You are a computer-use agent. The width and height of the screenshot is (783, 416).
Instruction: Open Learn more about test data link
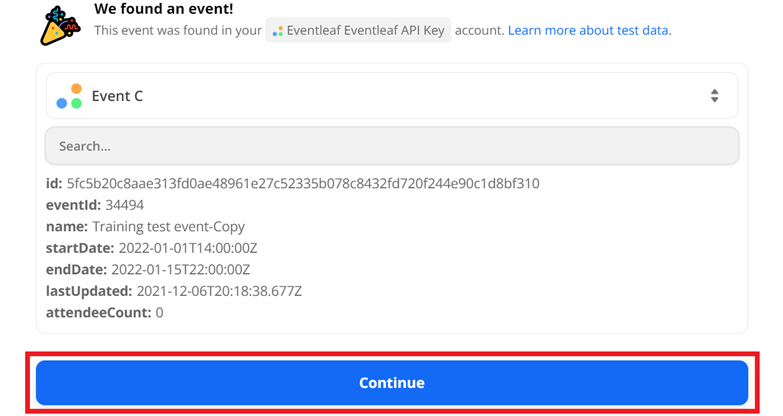(x=589, y=30)
